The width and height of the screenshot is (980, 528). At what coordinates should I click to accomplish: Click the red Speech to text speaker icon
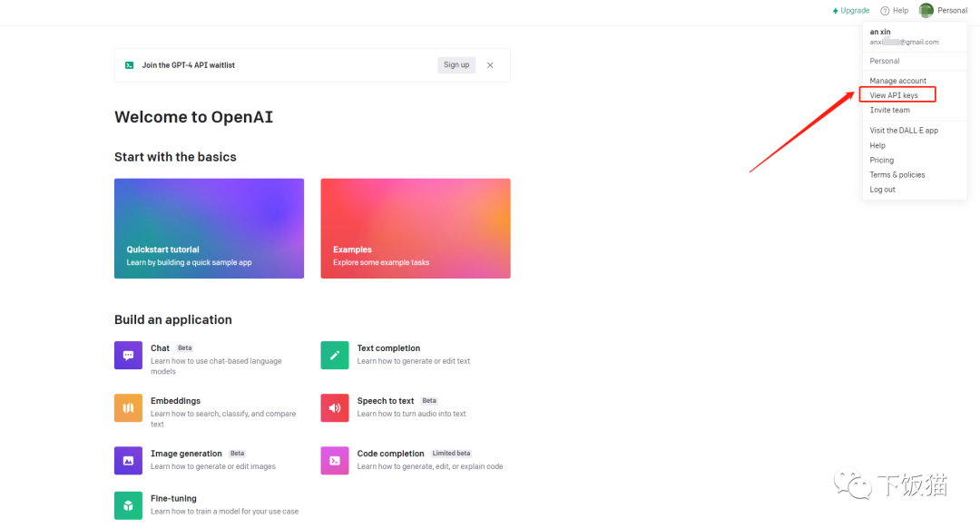334,407
